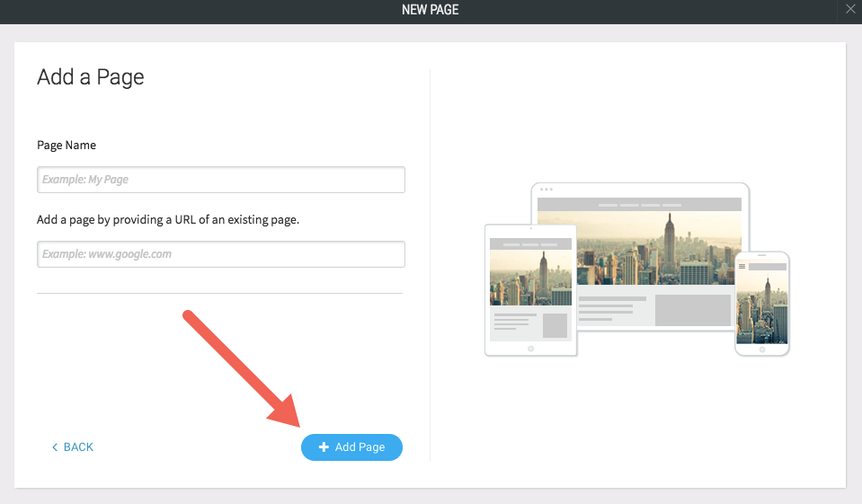Image resolution: width=862 pixels, height=504 pixels.
Task: Click the 'Page Name' label
Action: [x=67, y=146]
